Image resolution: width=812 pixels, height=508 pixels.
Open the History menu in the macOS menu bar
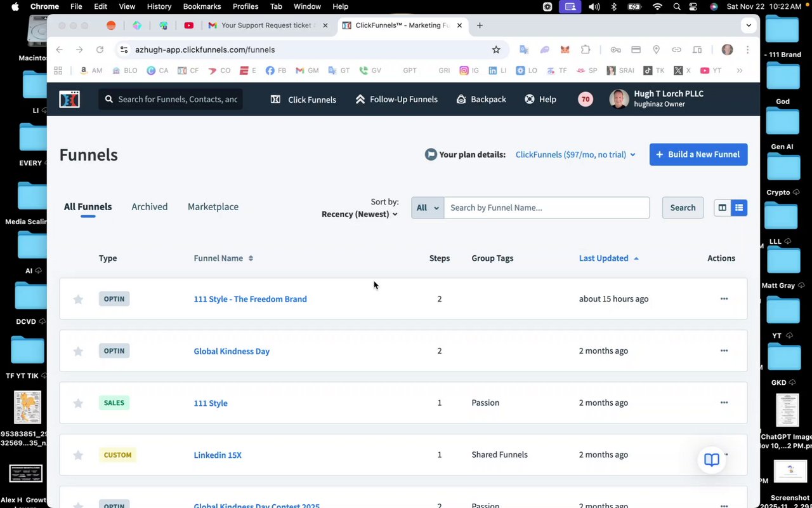point(159,6)
